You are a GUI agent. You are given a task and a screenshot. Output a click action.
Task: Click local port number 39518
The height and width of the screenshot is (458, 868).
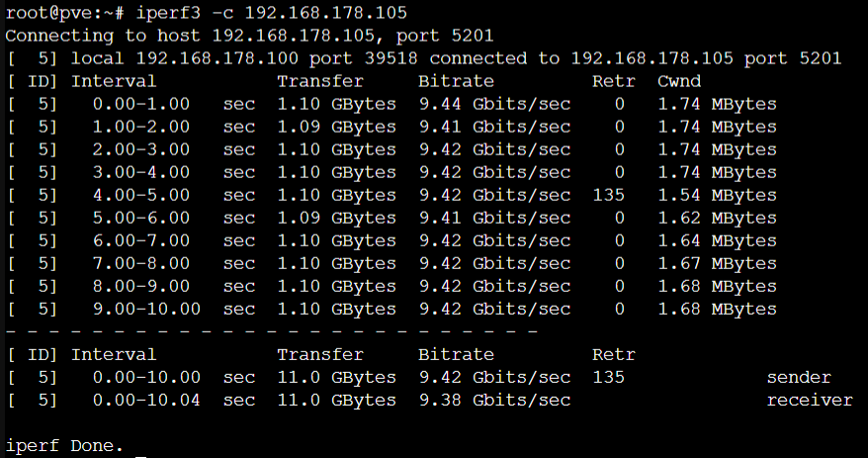pos(391,58)
